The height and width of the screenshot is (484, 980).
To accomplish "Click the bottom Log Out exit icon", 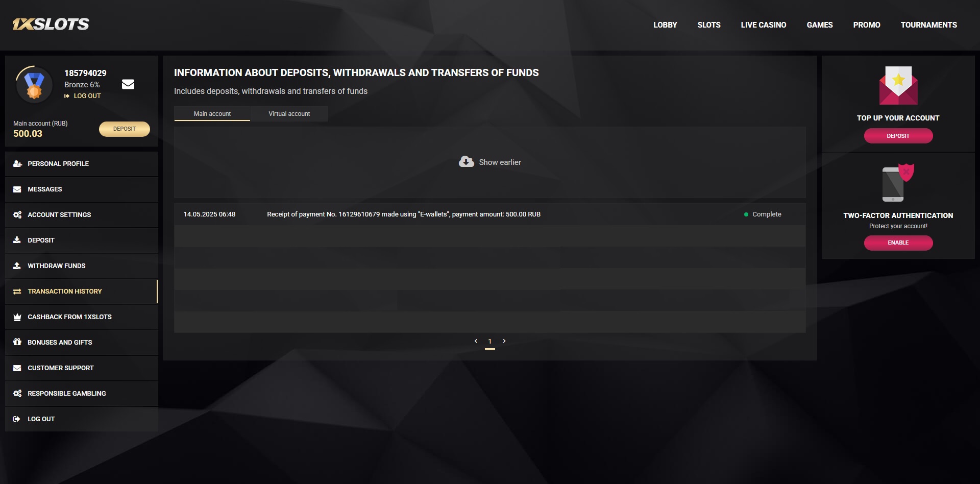I will click(17, 419).
